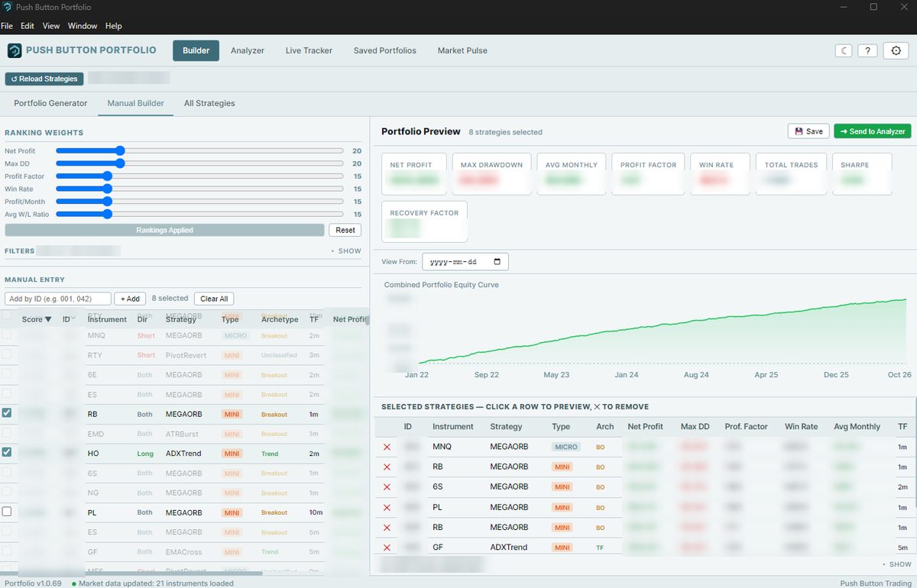Click the app icon in the title bar

tap(7, 7)
